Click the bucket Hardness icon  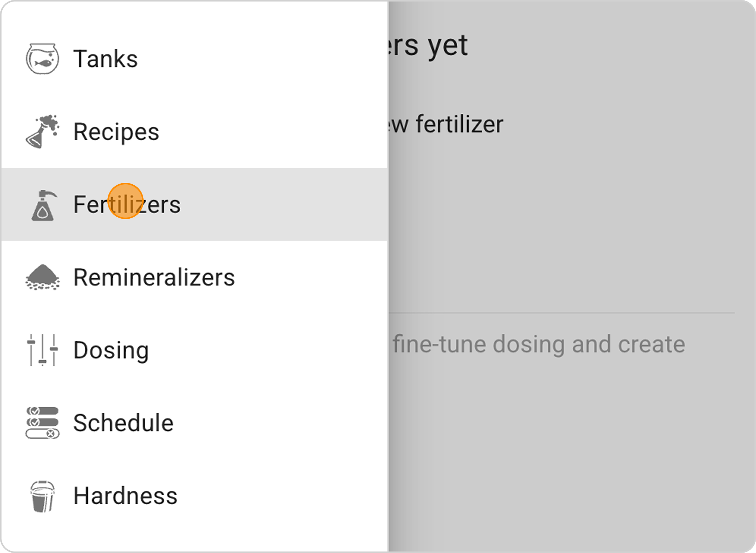(42, 496)
